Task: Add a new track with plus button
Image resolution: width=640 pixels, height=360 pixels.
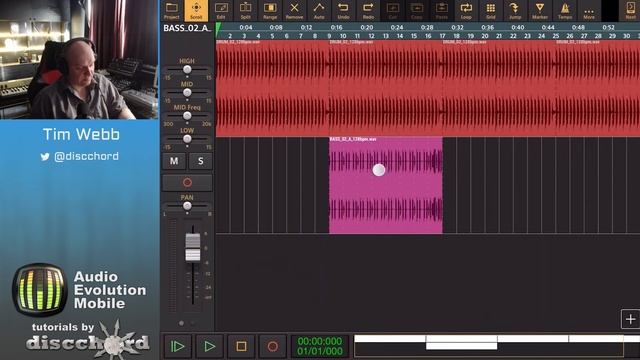Action: pyautogui.click(x=630, y=319)
